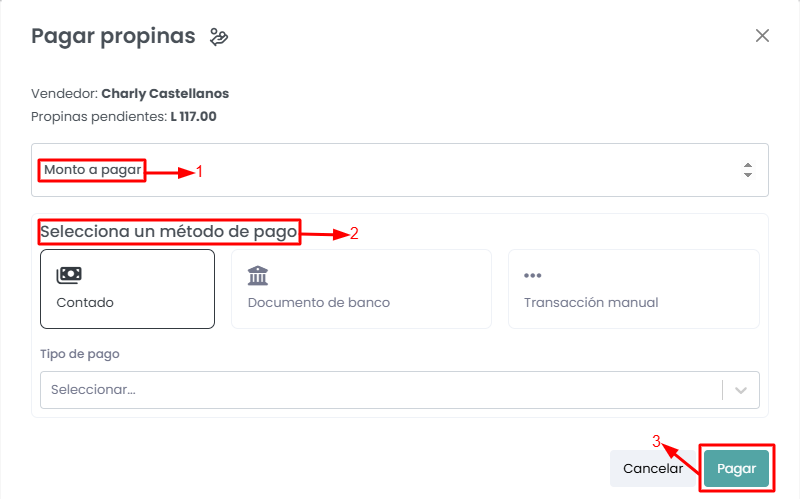800x499 pixels.
Task: Click the cash banknote icon
Action: coord(69,275)
